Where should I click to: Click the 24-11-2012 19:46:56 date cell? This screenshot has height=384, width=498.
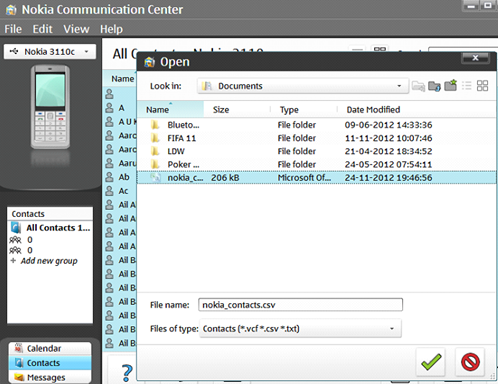click(x=388, y=178)
